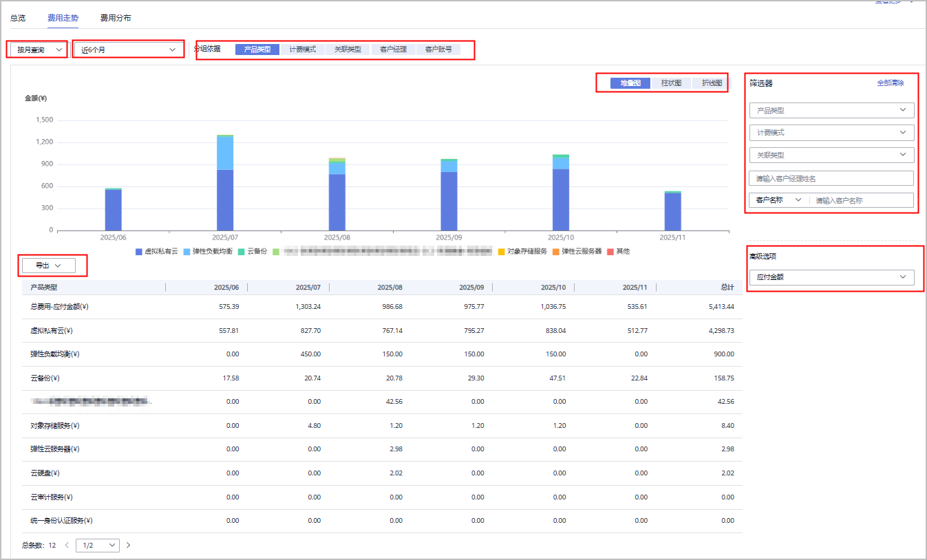Click the 请输入客户经理姓名 input field
This screenshot has height=560, width=927.
(x=831, y=178)
